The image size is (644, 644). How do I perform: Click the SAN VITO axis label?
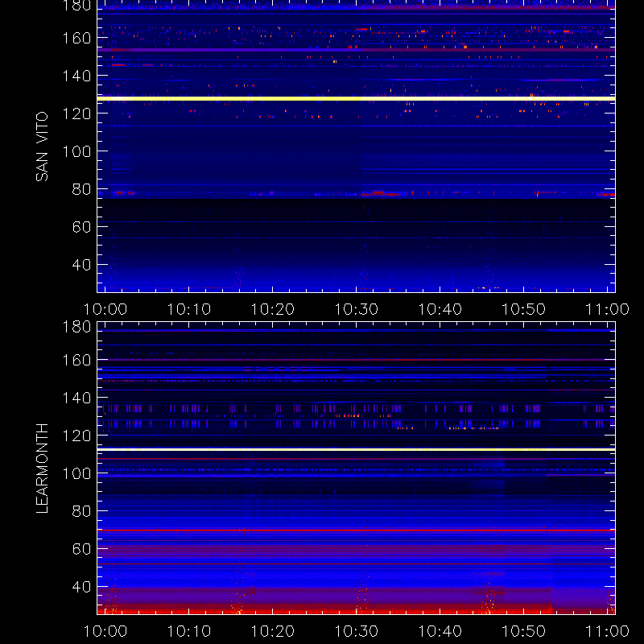[42, 147]
